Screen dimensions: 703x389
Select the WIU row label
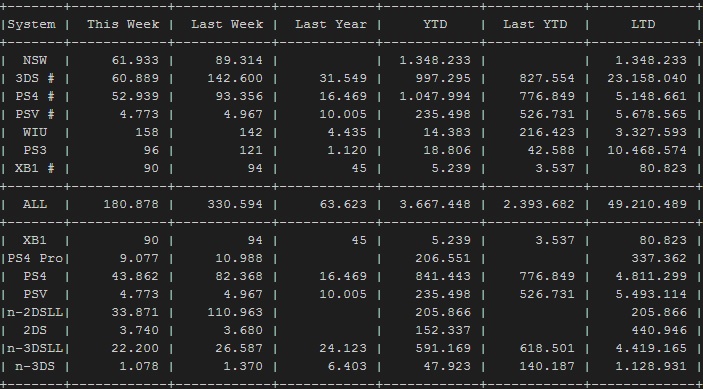pos(35,133)
